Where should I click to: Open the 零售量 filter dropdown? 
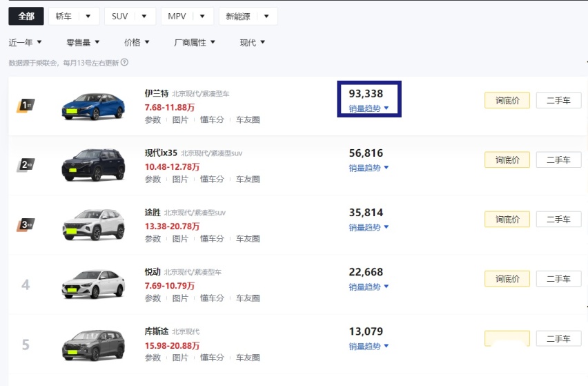point(83,42)
